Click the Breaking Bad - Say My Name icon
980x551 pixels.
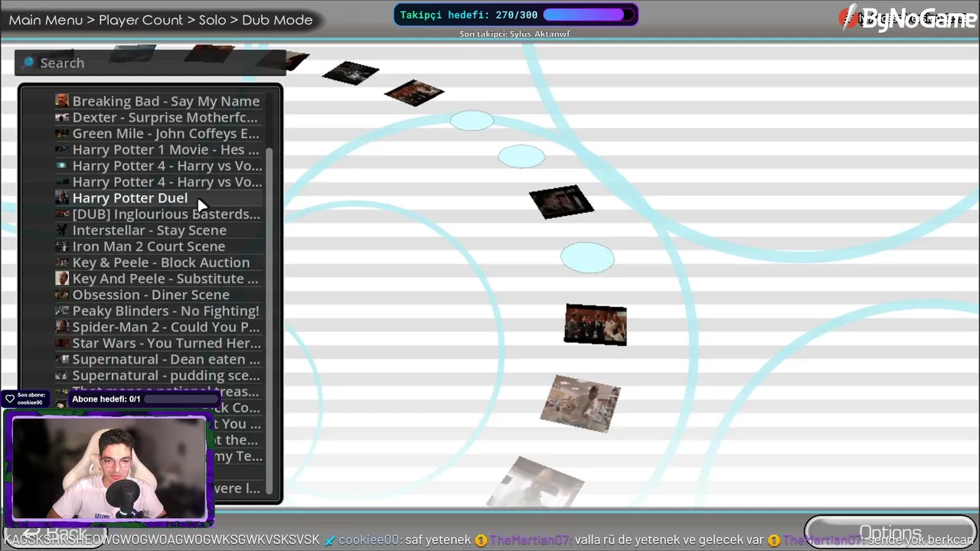[x=62, y=101]
